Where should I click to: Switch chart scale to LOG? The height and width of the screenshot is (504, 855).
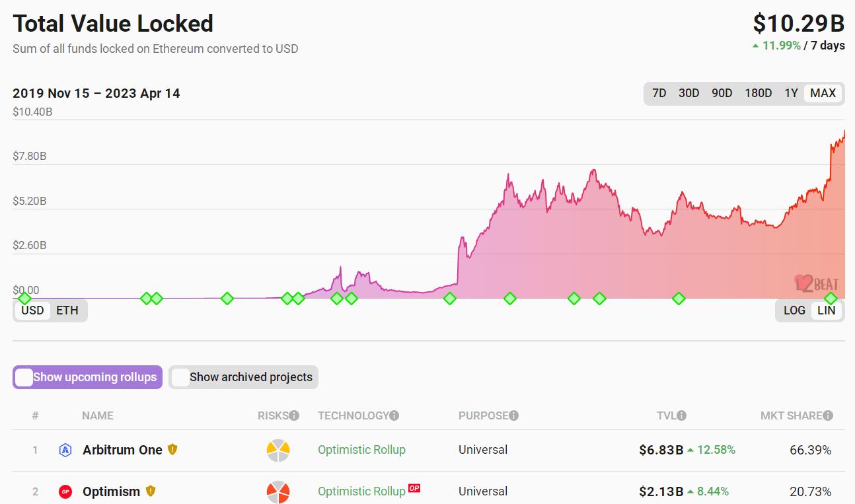point(794,310)
